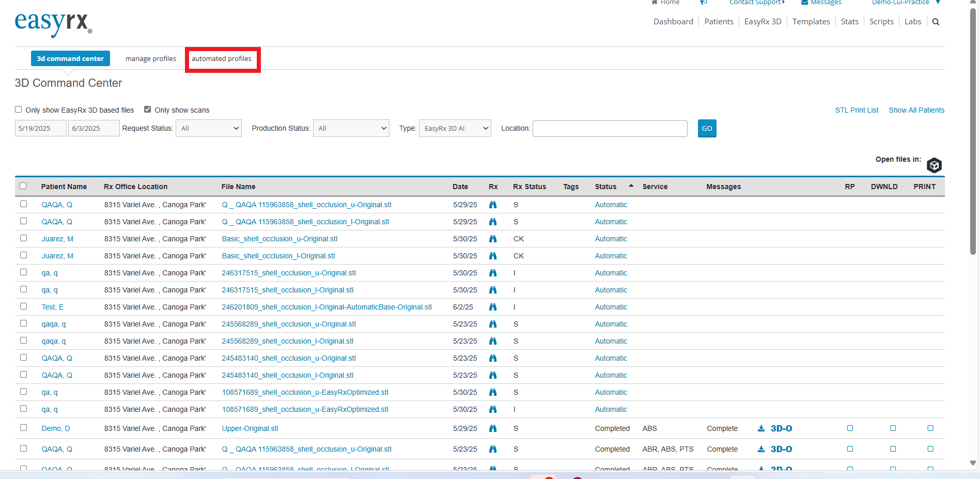Select 3d command center tab
This screenshot has height=479, width=980.
(x=70, y=58)
